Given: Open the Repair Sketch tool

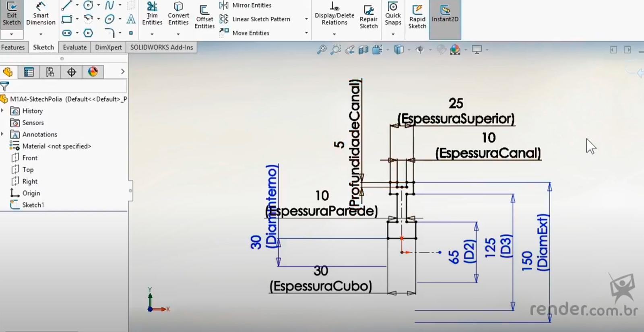Looking at the screenshot, I should click(369, 17).
